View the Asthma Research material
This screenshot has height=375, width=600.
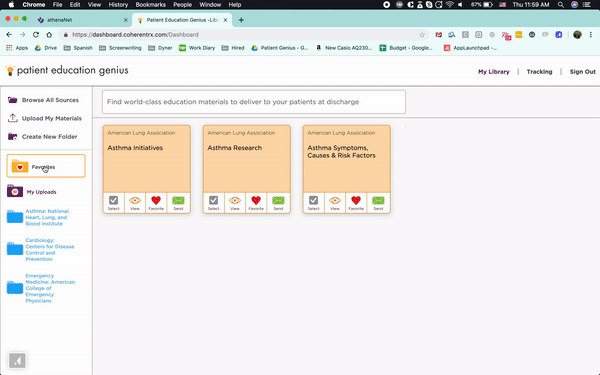tap(235, 203)
